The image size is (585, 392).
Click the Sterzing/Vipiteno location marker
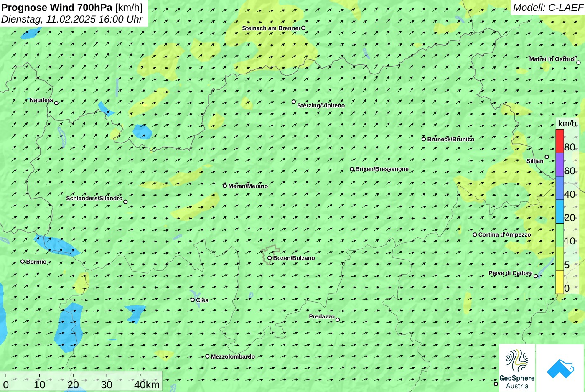click(294, 102)
